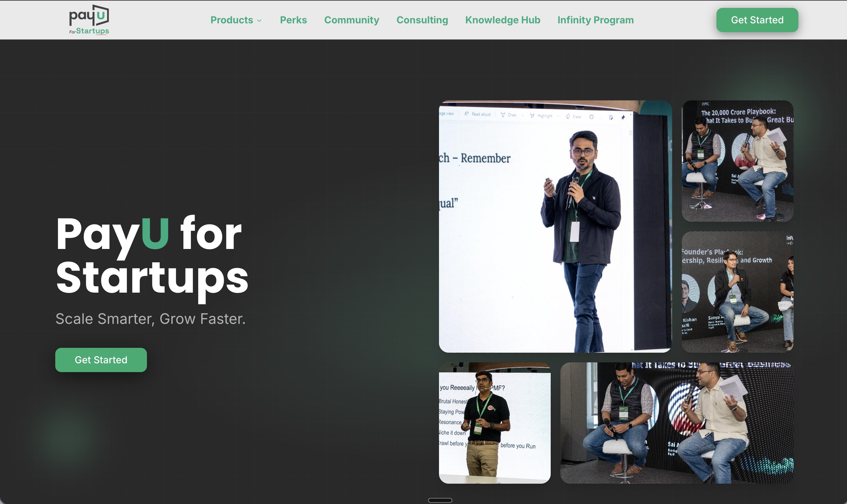Visit the Infinity Program page

[x=596, y=20]
